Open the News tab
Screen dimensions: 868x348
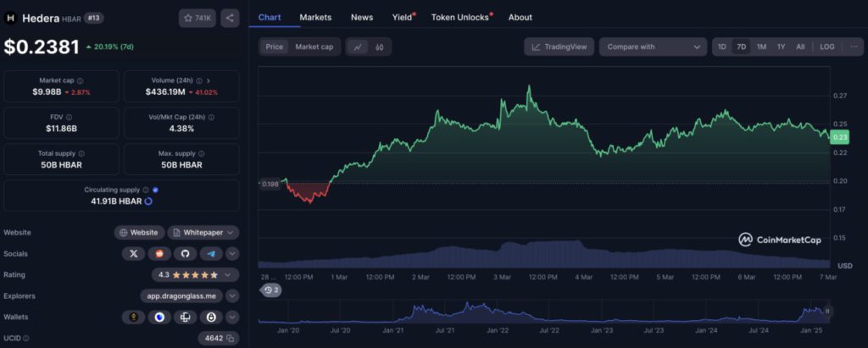pyautogui.click(x=362, y=17)
